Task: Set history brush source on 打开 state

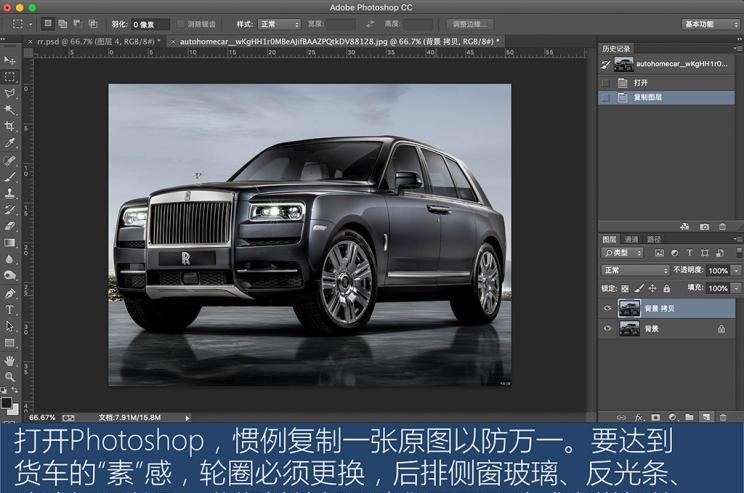Action: pos(605,83)
